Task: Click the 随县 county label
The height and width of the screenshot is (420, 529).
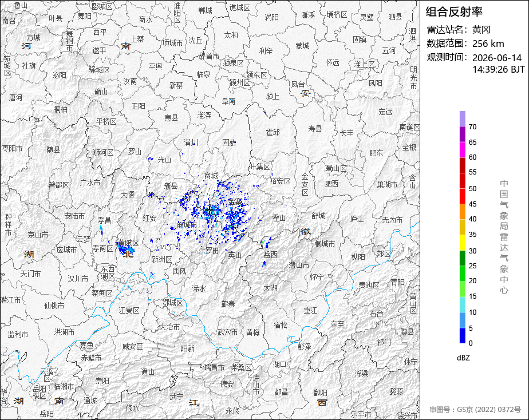Action: click(53, 149)
